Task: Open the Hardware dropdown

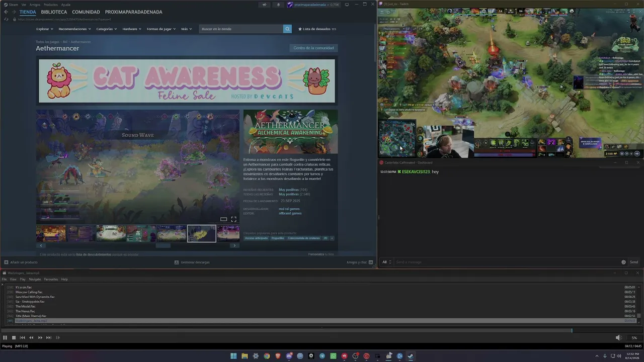Action: 132,29
